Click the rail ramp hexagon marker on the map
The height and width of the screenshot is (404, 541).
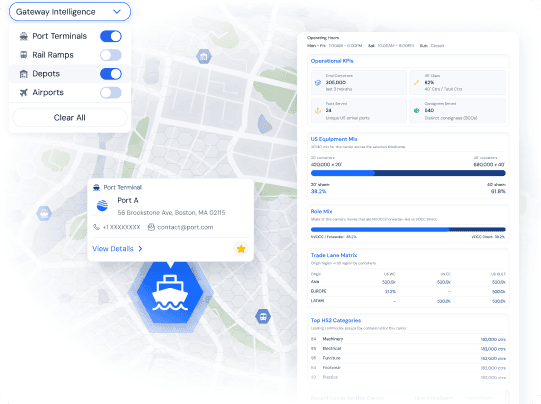pyautogui.click(x=263, y=316)
